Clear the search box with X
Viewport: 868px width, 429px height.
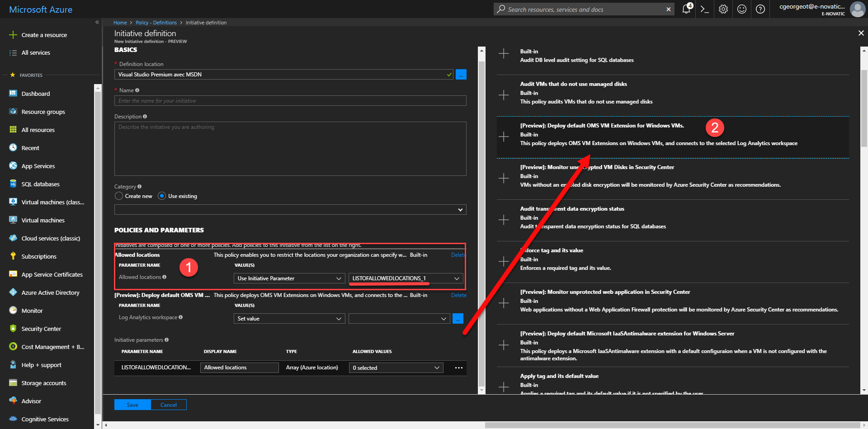[x=669, y=9]
